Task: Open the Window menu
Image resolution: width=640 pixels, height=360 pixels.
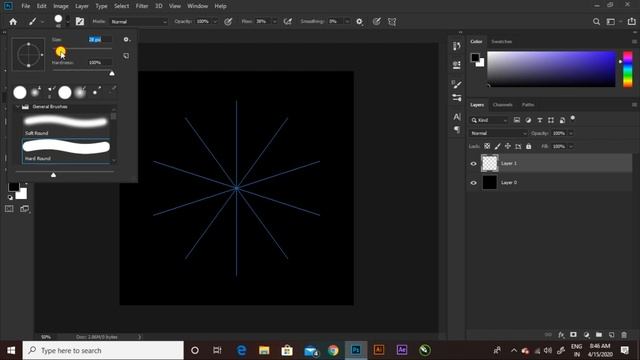Action: coord(198,6)
